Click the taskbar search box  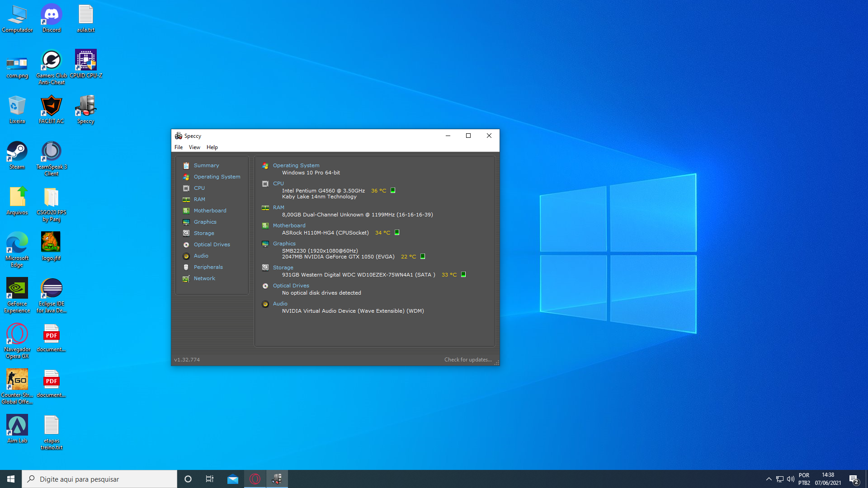pos(99,479)
